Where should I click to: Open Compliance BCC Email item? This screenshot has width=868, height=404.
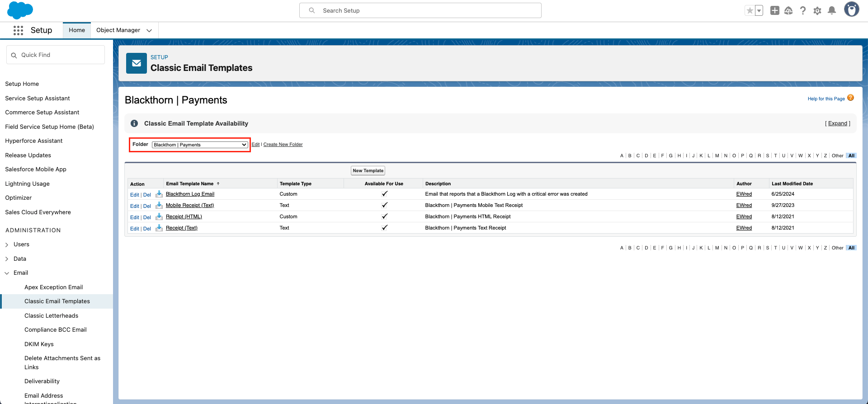(x=56, y=330)
